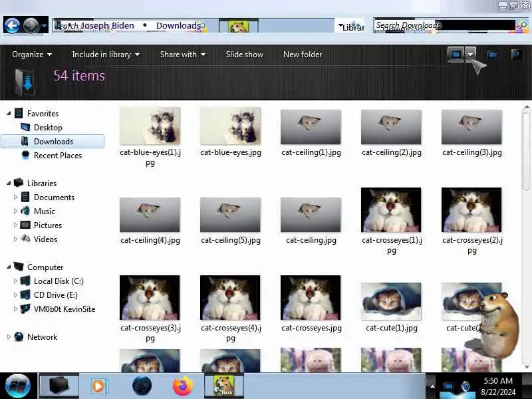The height and width of the screenshot is (399, 532).
Task: Click the grey Forward arrow button
Action: point(31,25)
